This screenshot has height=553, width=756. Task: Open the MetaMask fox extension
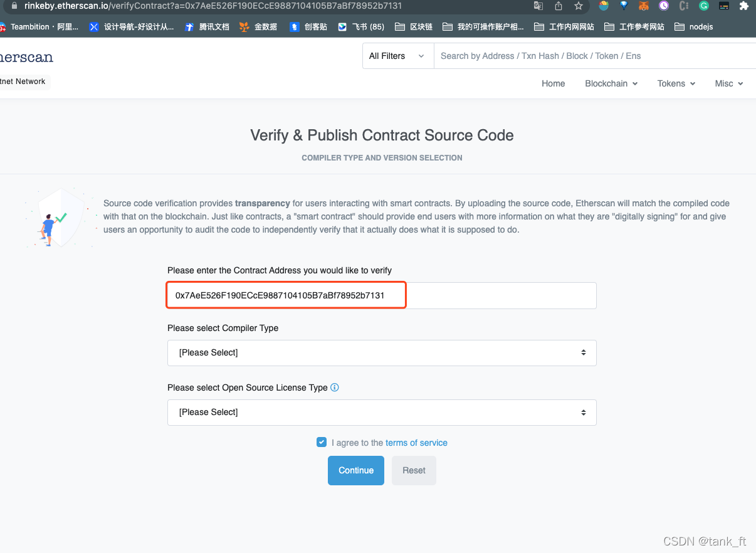pos(644,6)
